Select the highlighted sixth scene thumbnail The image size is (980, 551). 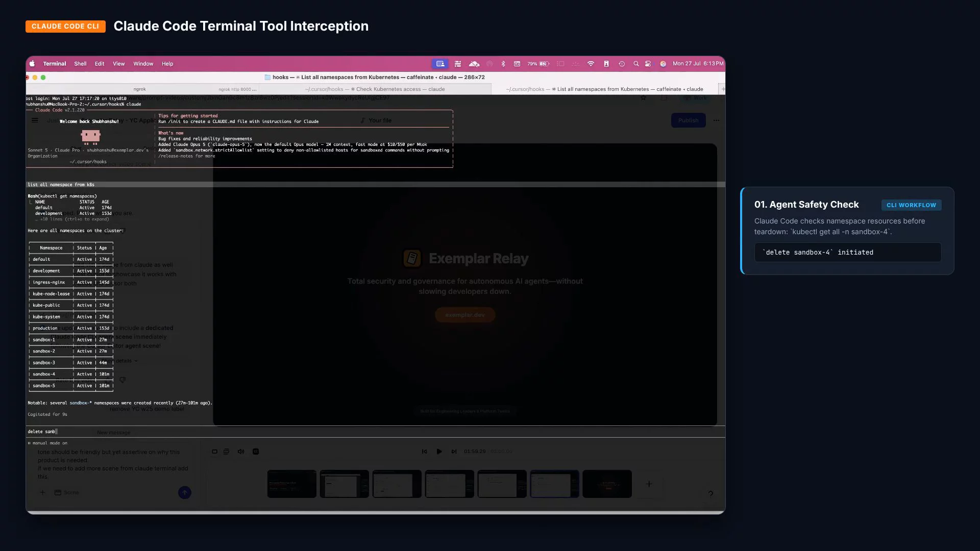[554, 484]
